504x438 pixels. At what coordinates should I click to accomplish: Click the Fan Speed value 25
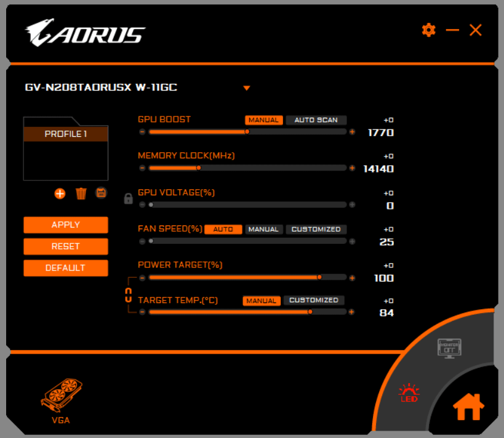386,242
